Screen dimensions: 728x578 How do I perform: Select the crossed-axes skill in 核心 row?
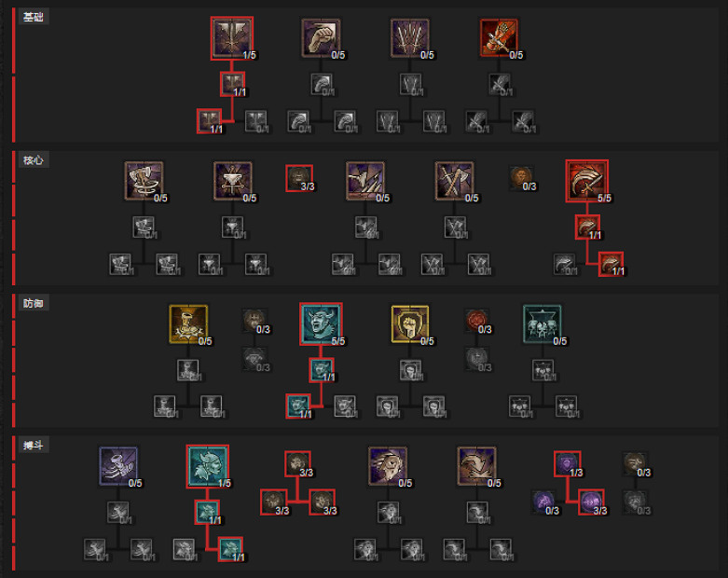(455, 181)
